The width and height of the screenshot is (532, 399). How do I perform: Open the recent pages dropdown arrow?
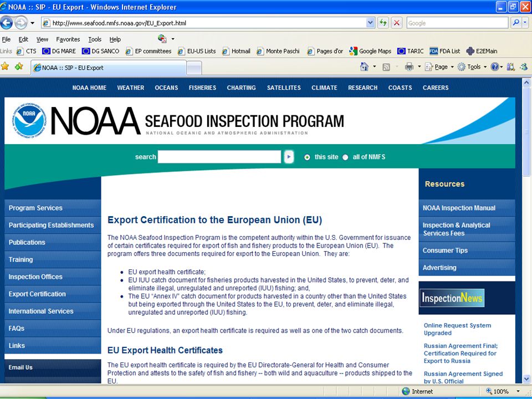click(33, 23)
